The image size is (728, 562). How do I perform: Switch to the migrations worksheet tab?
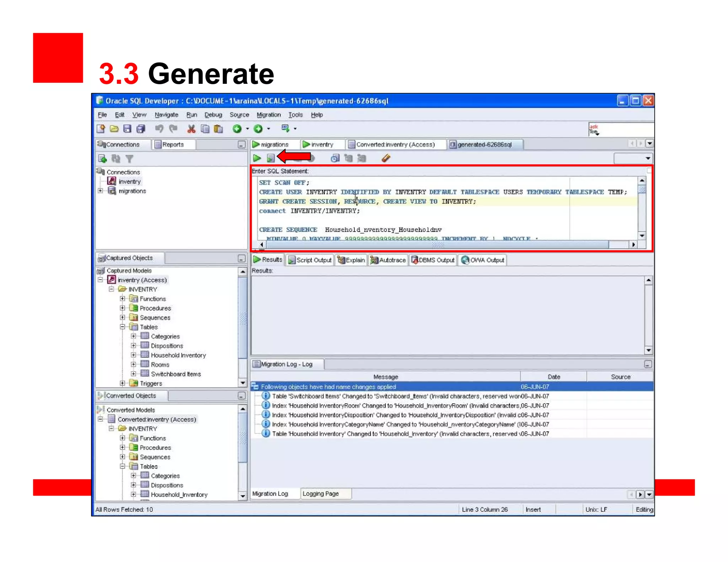(274, 145)
